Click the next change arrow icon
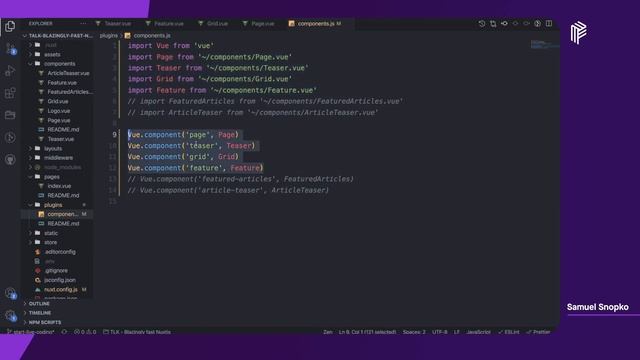Image resolution: width=640 pixels, height=360 pixels. (527, 24)
